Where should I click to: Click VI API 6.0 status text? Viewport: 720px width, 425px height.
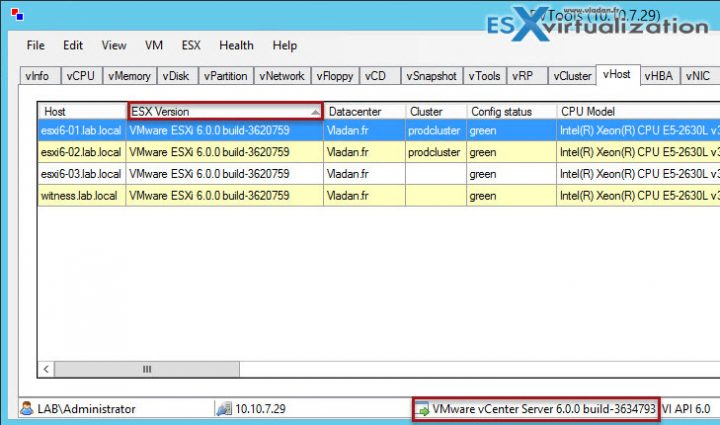(686, 408)
